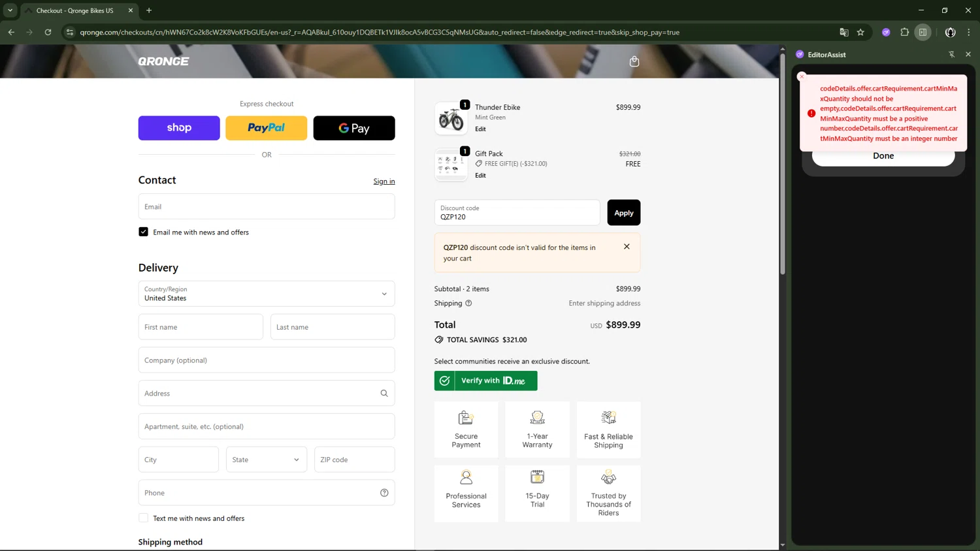
Task: Toggle the browser side panel icon
Action: (x=923, y=32)
